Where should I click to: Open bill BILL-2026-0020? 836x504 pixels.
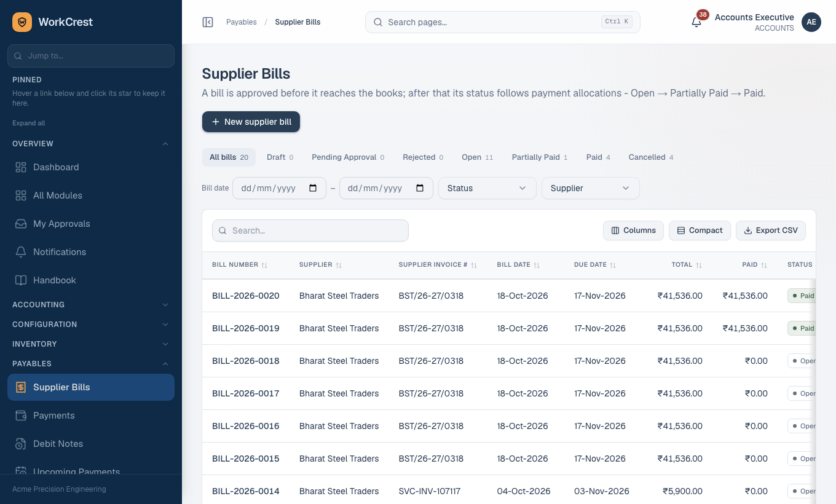pos(246,296)
